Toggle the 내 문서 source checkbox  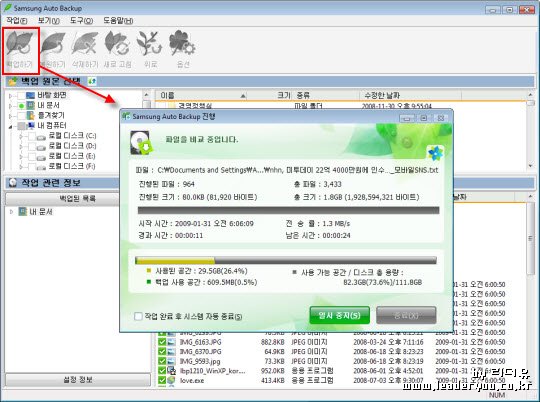click(21, 105)
